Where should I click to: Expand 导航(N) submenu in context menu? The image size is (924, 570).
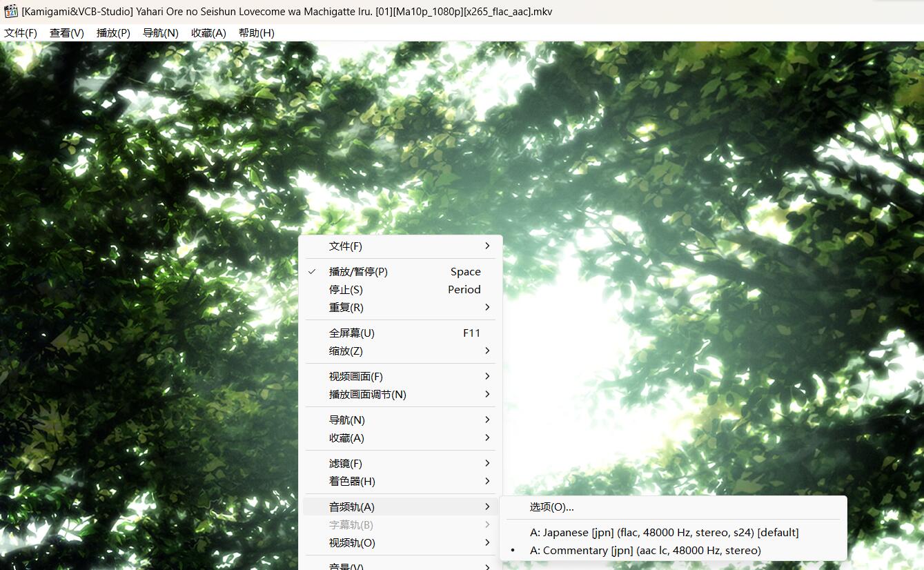click(400, 420)
